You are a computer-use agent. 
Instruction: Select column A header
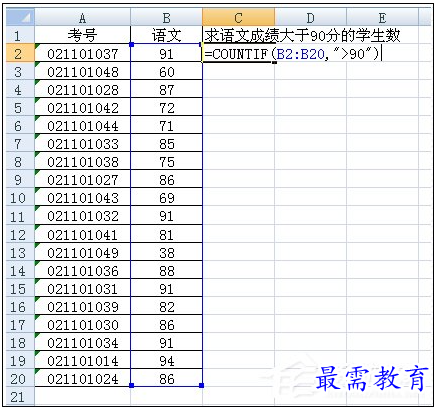pos(83,17)
